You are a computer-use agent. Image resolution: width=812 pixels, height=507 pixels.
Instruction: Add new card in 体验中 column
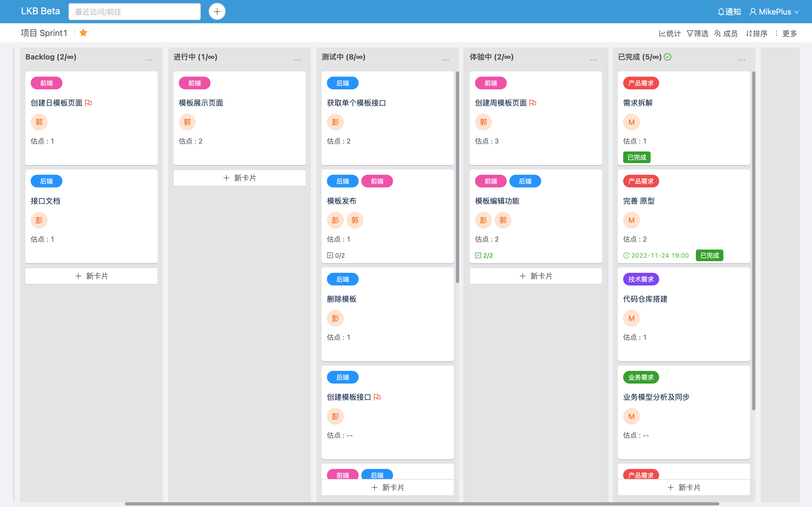(536, 276)
